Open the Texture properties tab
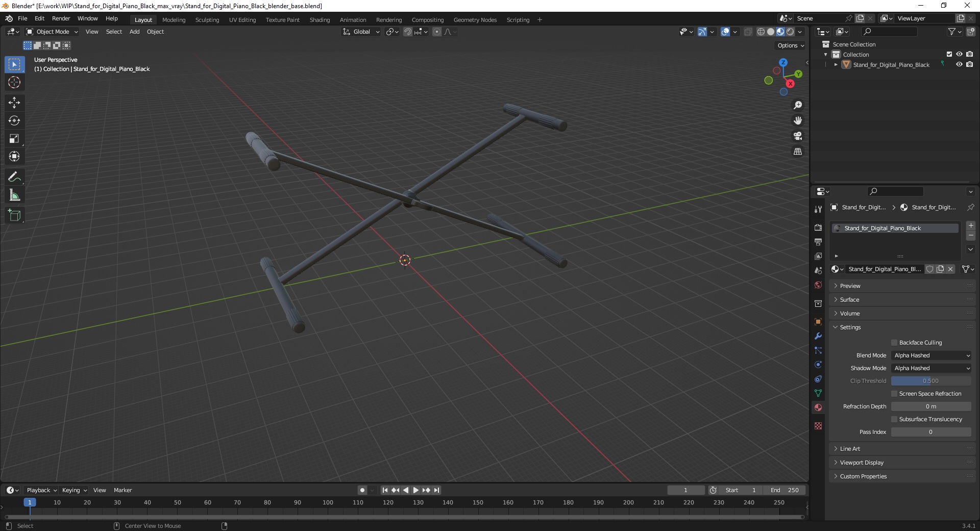980x531 pixels. click(x=818, y=426)
